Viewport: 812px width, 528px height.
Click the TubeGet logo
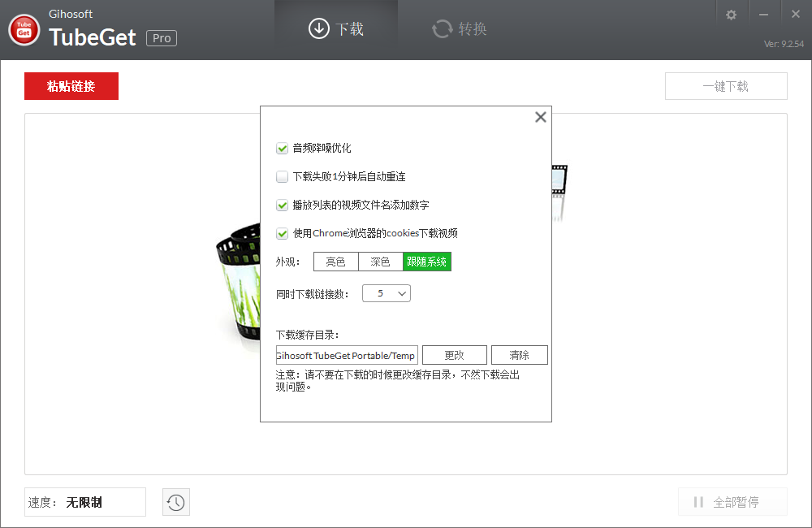pyautogui.click(x=24, y=29)
